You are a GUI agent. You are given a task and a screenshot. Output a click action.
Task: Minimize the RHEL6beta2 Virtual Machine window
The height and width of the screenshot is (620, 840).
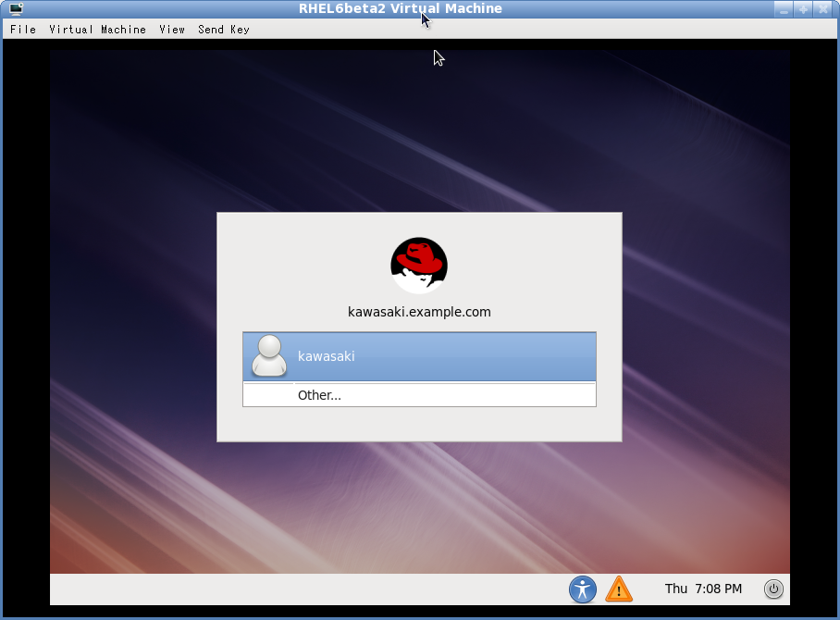coord(784,9)
